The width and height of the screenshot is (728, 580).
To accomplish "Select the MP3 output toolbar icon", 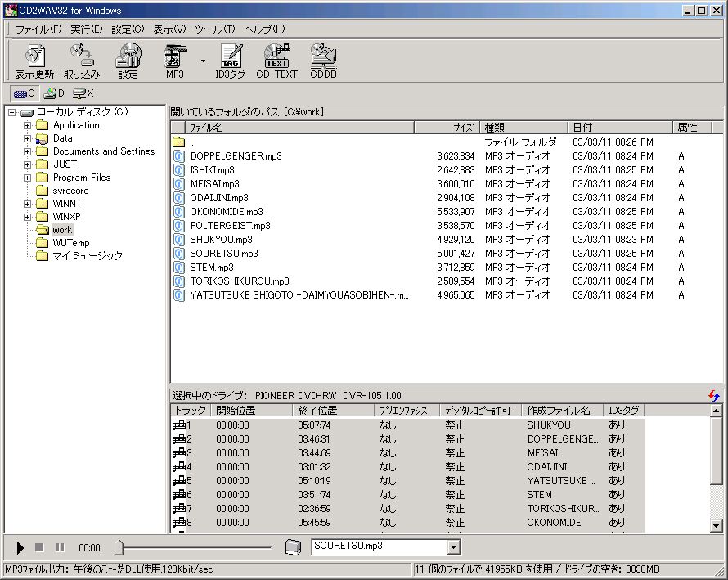I will point(175,61).
